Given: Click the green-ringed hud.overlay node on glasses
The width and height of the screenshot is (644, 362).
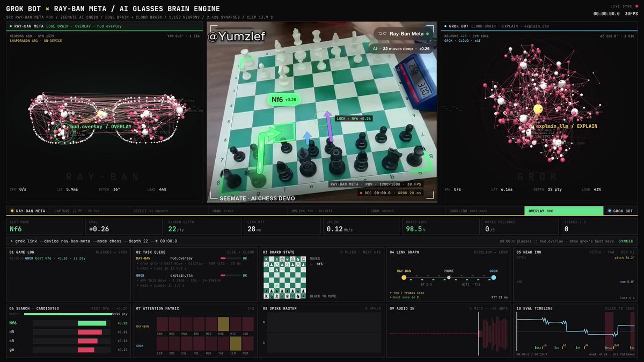Looking at the screenshot, I should (x=64, y=132).
